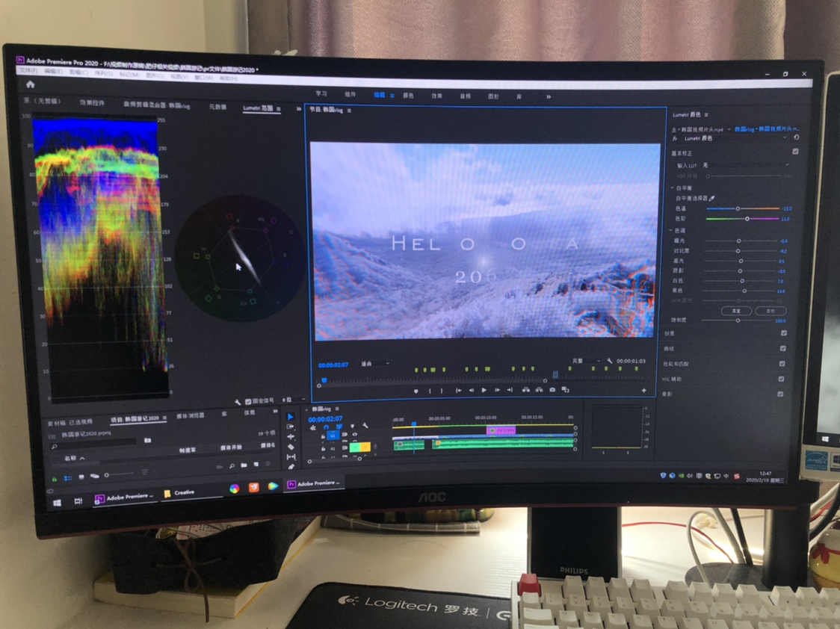Image resolution: width=840 pixels, height=629 pixels.
Task: Open the 适合 zoom level dropdown
Action: [x=375, y=364]
